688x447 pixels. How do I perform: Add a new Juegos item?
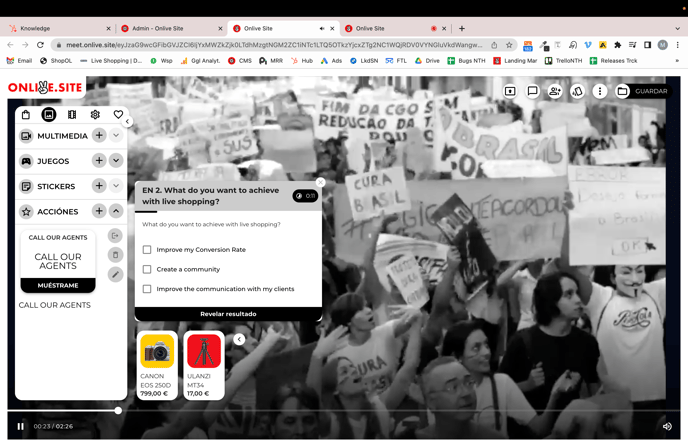coord(99,161)
